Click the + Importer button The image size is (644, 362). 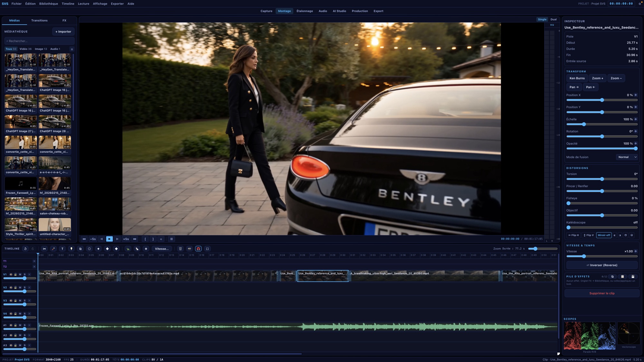click(63, 32)
